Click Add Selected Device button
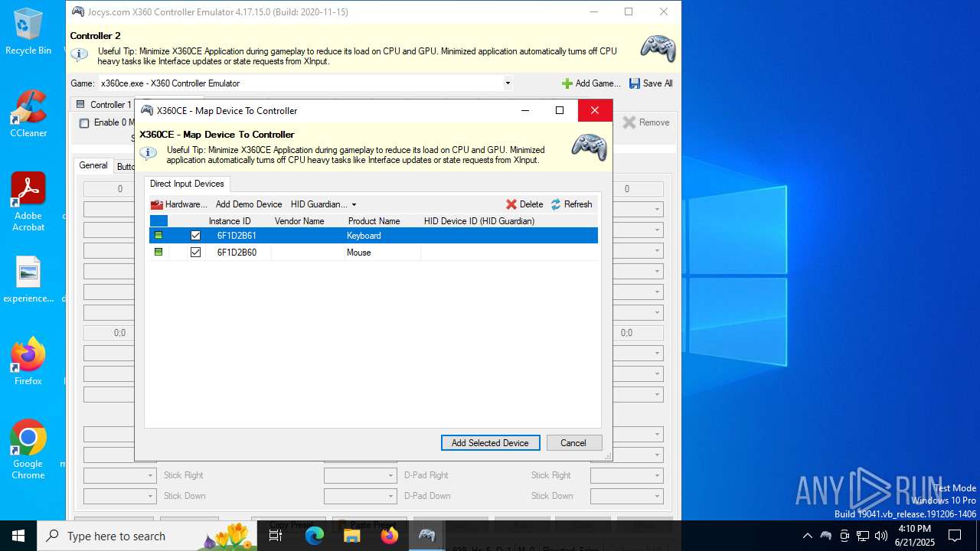Image resolution: width=980 pixels, height=551 pixels. [490, 443]
